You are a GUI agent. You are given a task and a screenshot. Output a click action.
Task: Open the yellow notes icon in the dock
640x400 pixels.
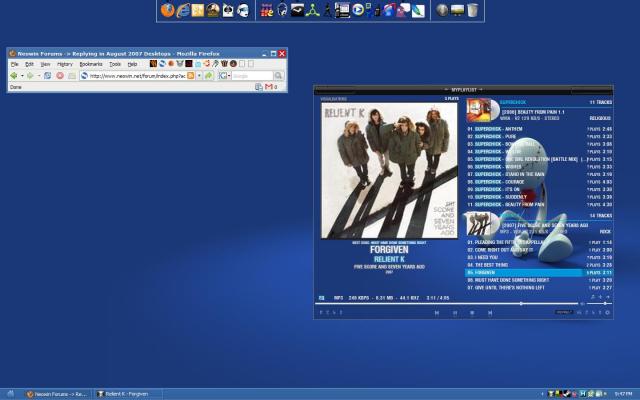click(x=198, y=10)
